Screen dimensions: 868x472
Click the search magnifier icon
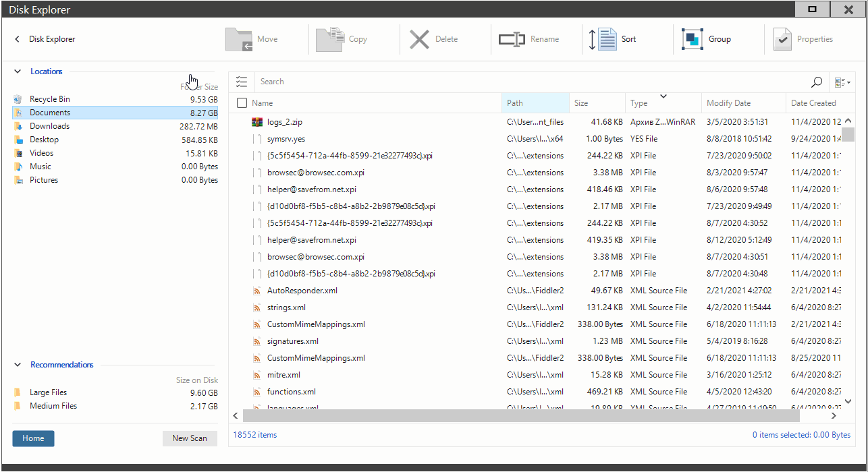(x=817, y=82)
